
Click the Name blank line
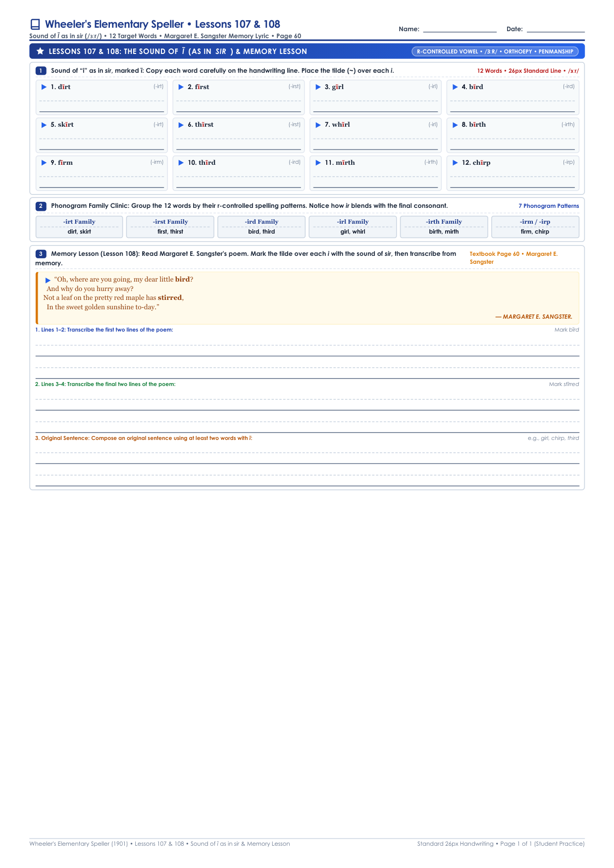(x=460, y=29)
